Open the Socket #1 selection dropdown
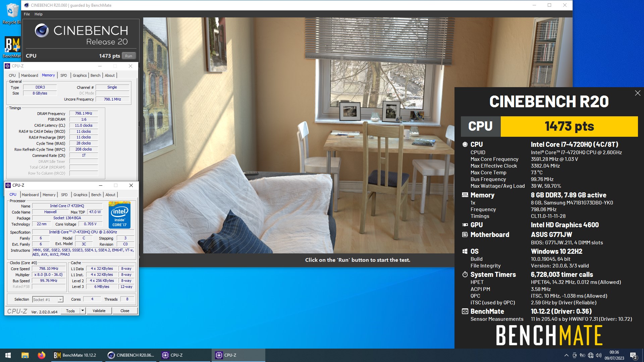Viewport: 644px width, 362px height. click(48, 300)
